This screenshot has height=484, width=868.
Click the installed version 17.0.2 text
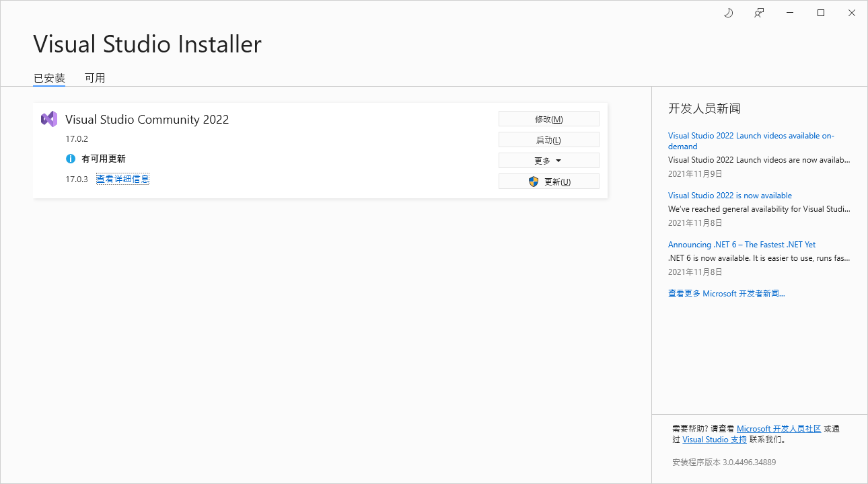point(77,139)
